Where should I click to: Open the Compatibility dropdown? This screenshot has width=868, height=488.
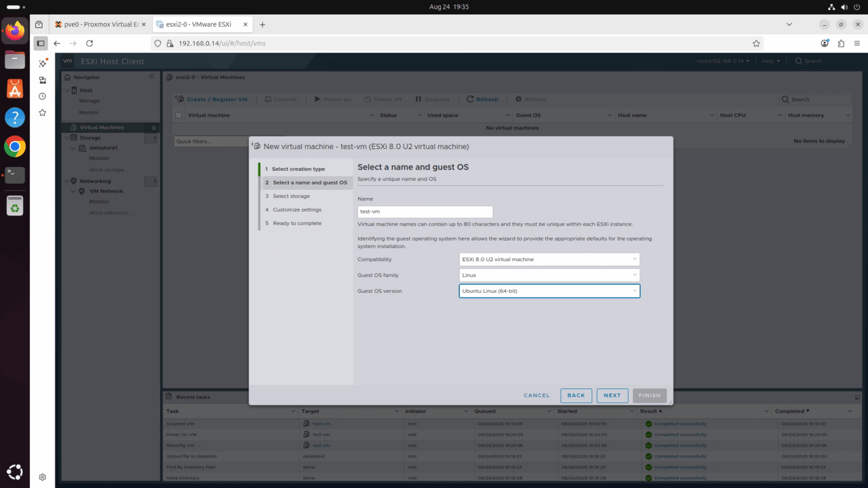click(549, 260)
